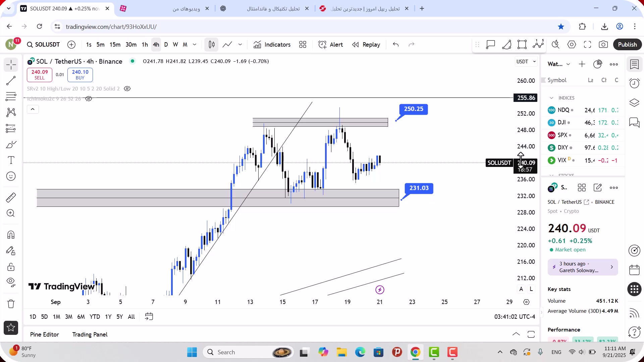Viewport: 644px width, 362px height.
Task: Toggle stay in drawing mode
Action: [x=11, y=251]
